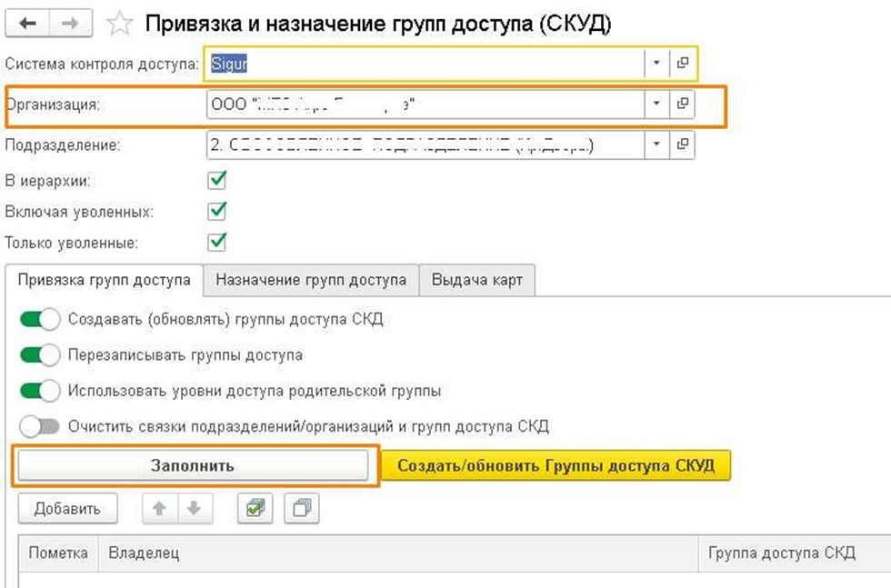The height and width of the screenshot is (588, 891).
Task: Move row down with arrow icon
Action: pyautogui.click(x=193, y=510)
